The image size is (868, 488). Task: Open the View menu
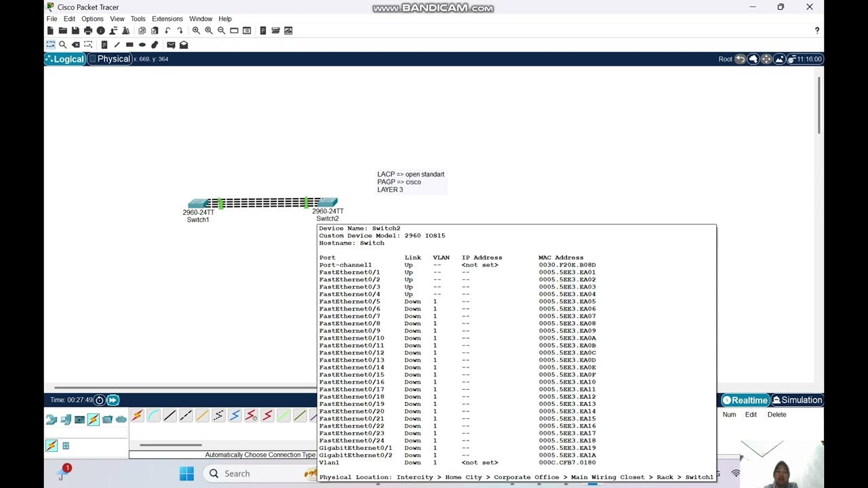tap(117, 19)
